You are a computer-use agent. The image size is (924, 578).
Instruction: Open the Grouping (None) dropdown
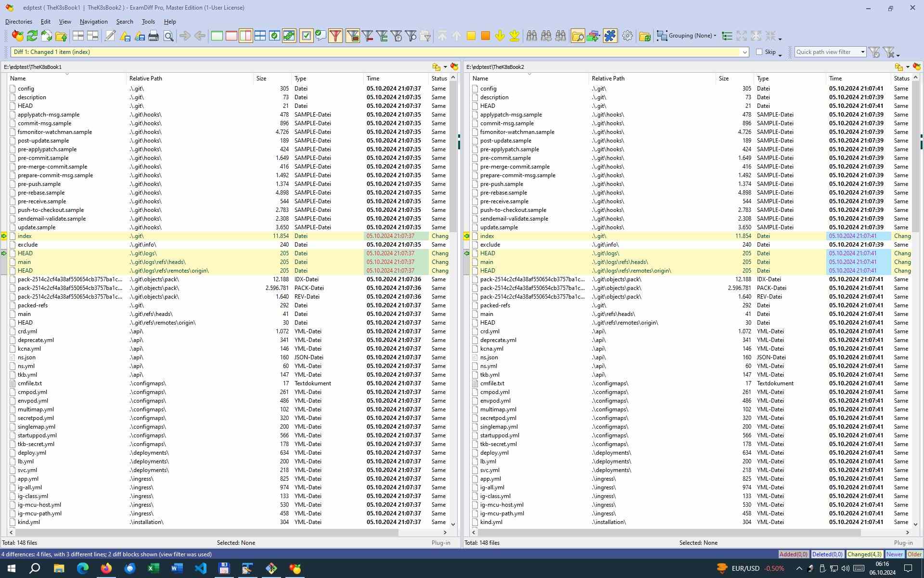(687, 36)
